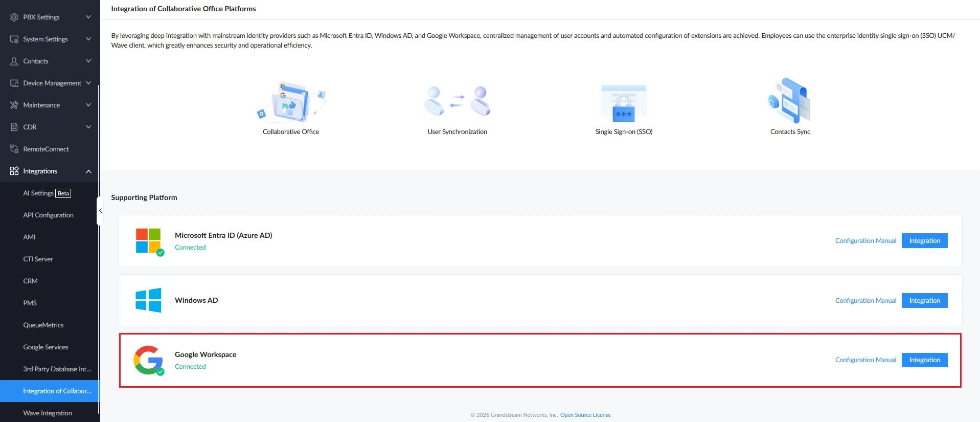Screen dimensions: 980x422
Task: Select PMS in the sidebar
Action: pos(30,303)
